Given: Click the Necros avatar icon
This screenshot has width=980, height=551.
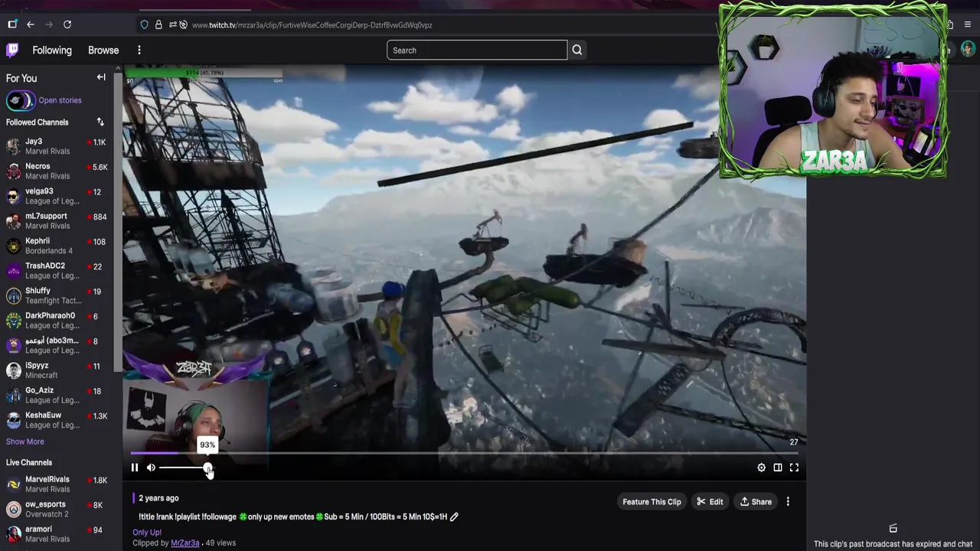Looking at the screenshot, I should 13,171.
